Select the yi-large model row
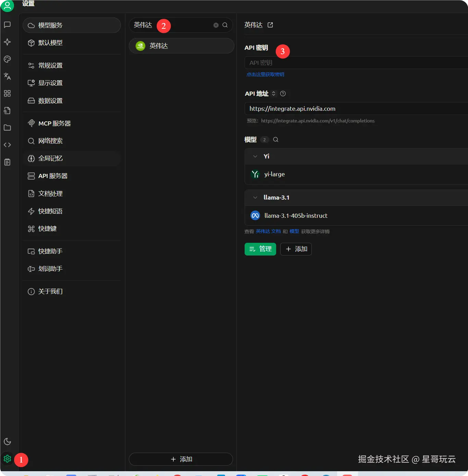This screenshot has width=468, height=476. click(356, 174)
